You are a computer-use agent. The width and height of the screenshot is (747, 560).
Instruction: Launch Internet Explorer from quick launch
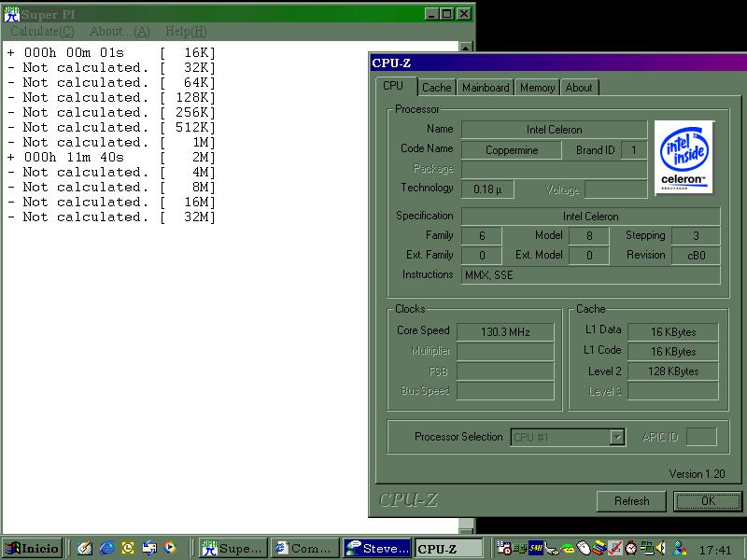pyautogui.click(x=106, y=549)
